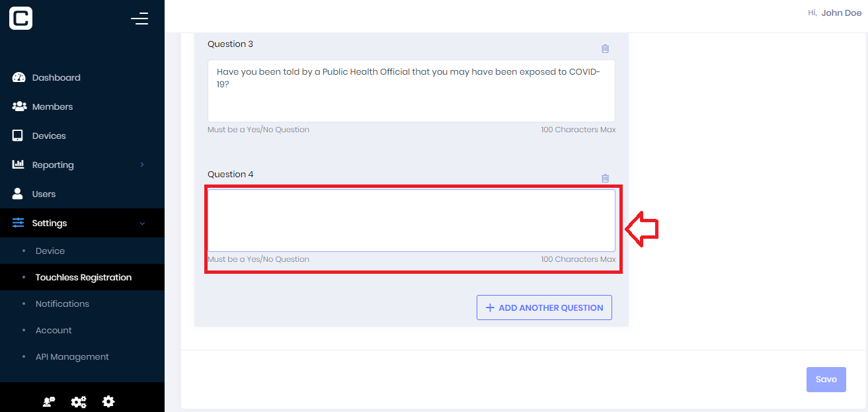Click the C logo in the sidebar header
Screen dimensions: 868x412
tap(21, 19)
